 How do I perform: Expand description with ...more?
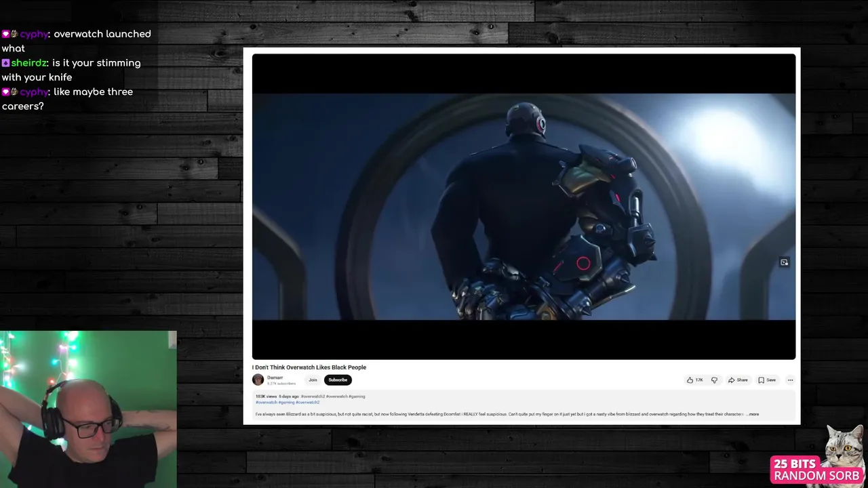(752, 414)
